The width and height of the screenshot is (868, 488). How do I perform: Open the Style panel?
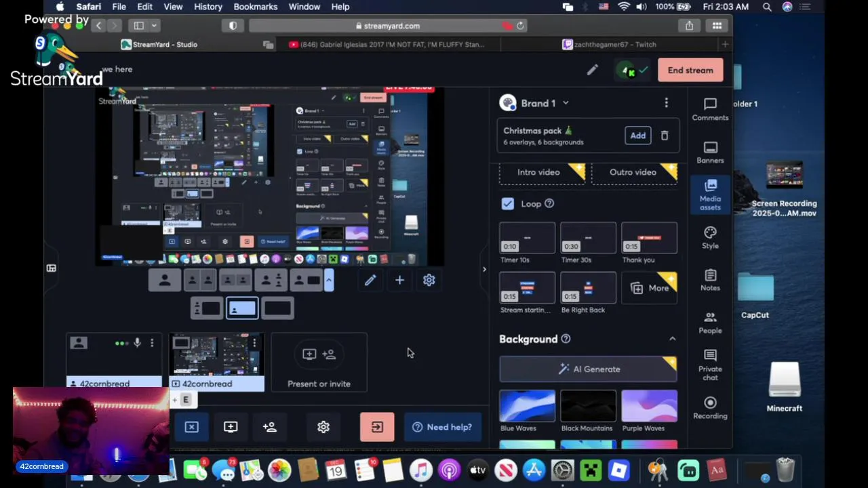pyautogui.click(x=710, y=238)
